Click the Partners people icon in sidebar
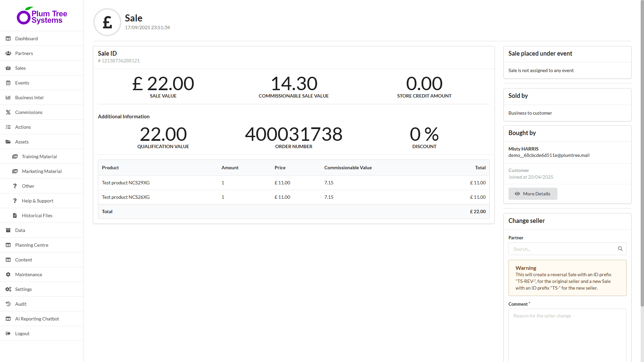Viewport: 644px width, 362px height. [x=8, y=53]
